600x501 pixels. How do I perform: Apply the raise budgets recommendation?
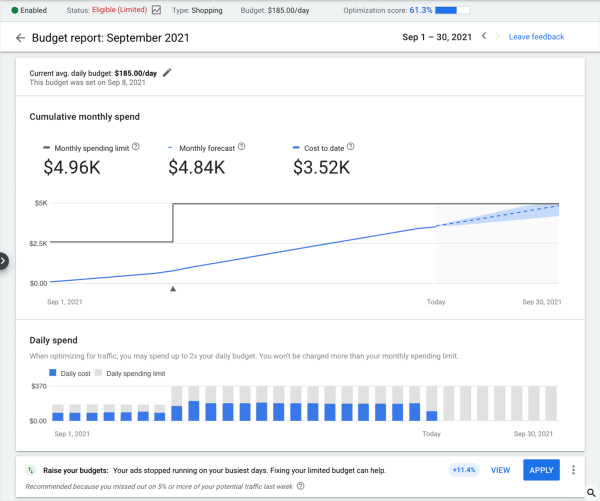pyautogui.click(x=541, y=470)
